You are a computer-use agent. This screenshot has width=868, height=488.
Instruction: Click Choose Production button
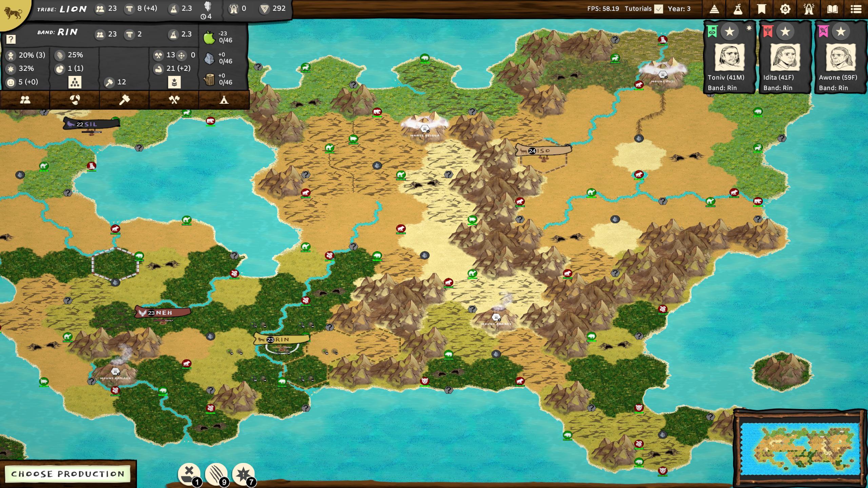pyautogui.click(x=68, y=474)
